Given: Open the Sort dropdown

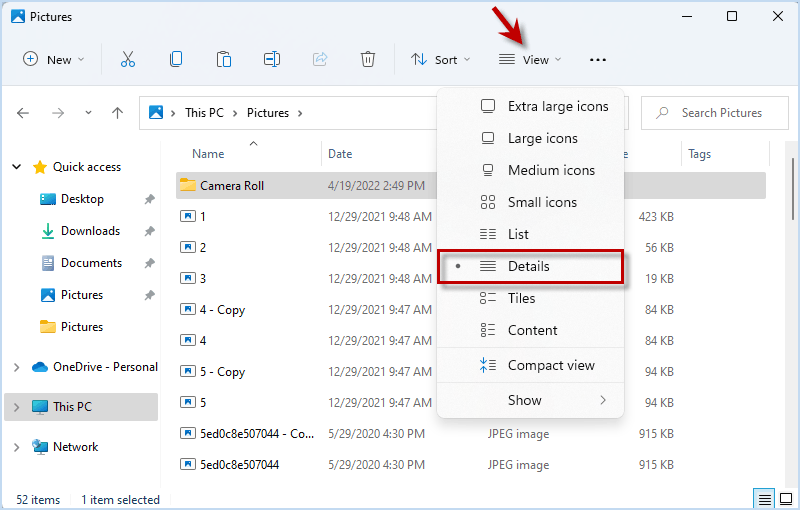Looking at the screenshot, I should coord(440,60).
